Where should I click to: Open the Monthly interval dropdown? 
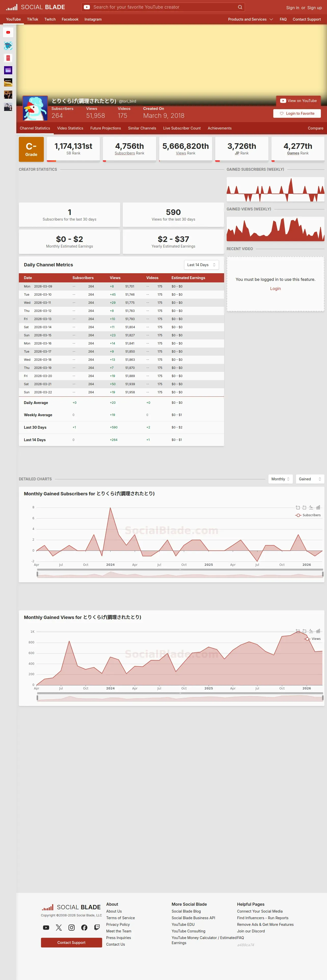(x=281, y=479)
